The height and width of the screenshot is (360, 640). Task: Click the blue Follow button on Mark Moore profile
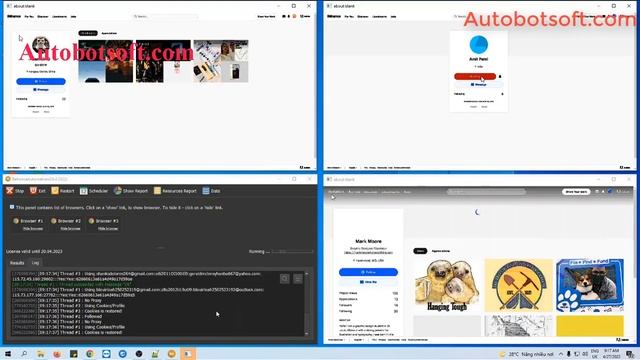click(x=368, y=272)
